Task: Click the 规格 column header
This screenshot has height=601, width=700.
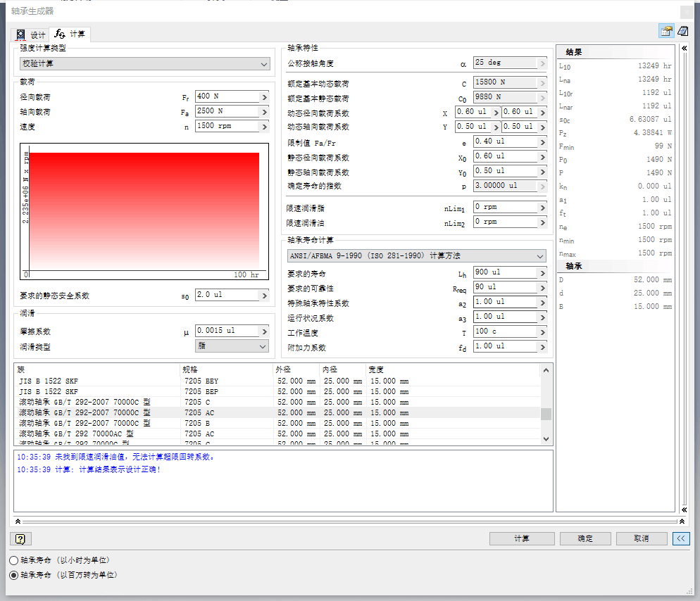Action: pyautogui.click(x=226, y=369)
